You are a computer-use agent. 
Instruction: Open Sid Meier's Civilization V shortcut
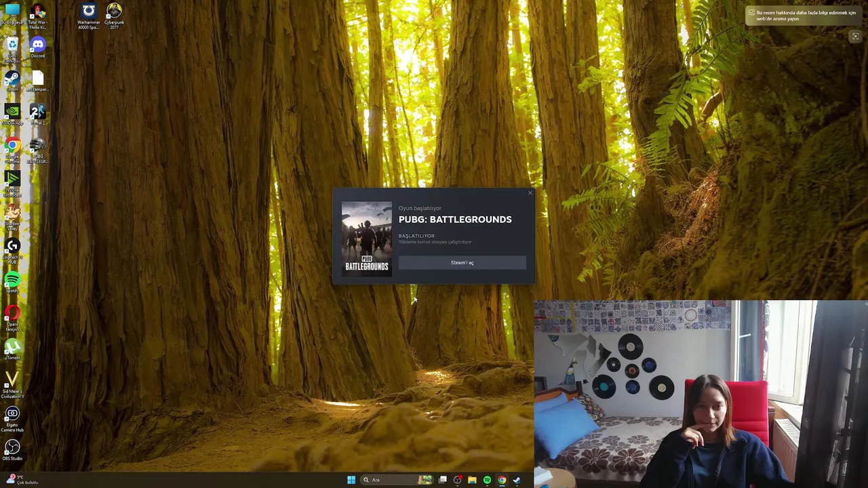pyautogui.click(x=12, y=384)
